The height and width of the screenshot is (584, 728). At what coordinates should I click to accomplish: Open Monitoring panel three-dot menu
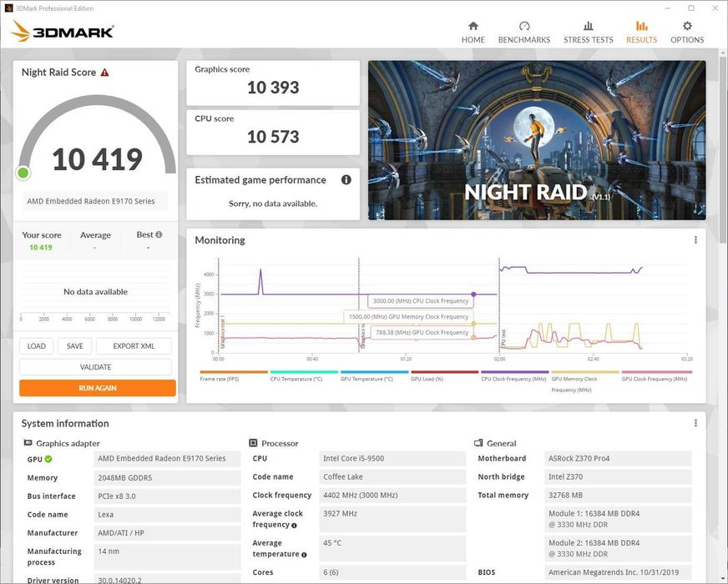pyautogui.click(x=695, y=239)
